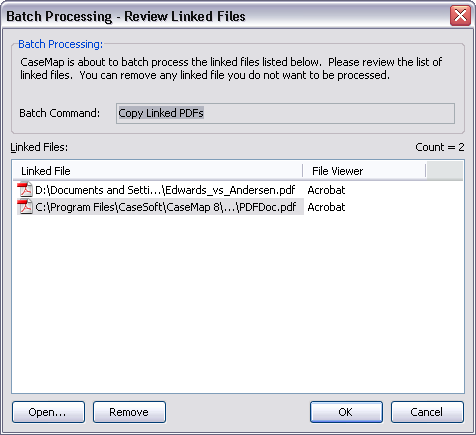This screenshot has height=435, width=476.
Task: Click the Batch Command field showing Copy Linked PDFs
Action: pos(285,113)
